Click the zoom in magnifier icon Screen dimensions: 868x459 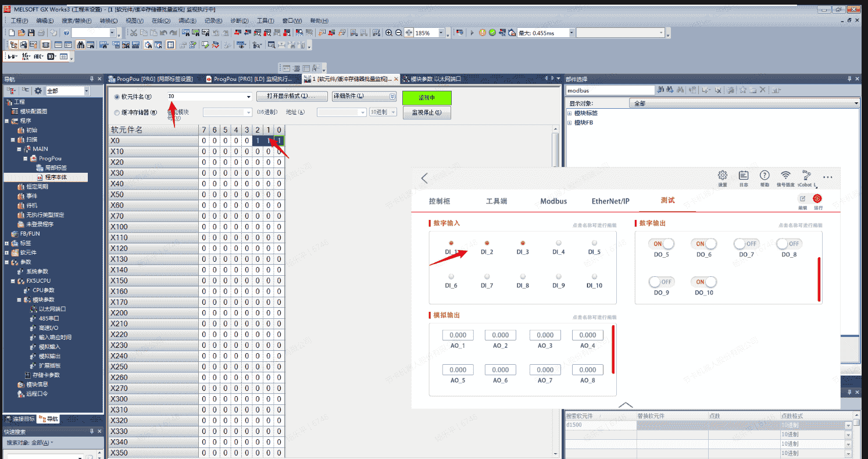(x=389, y=33)
